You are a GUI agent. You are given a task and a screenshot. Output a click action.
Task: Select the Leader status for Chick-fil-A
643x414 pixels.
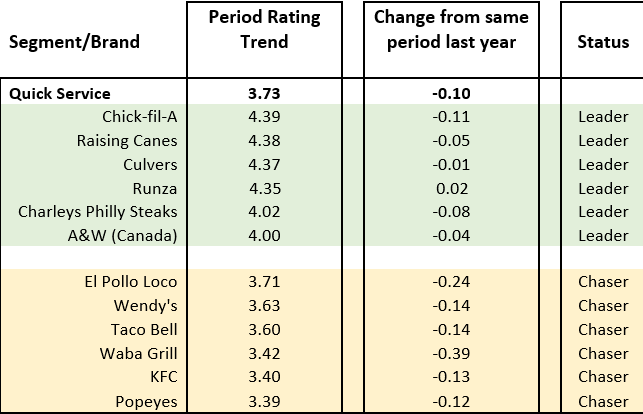tap(603, 117)
